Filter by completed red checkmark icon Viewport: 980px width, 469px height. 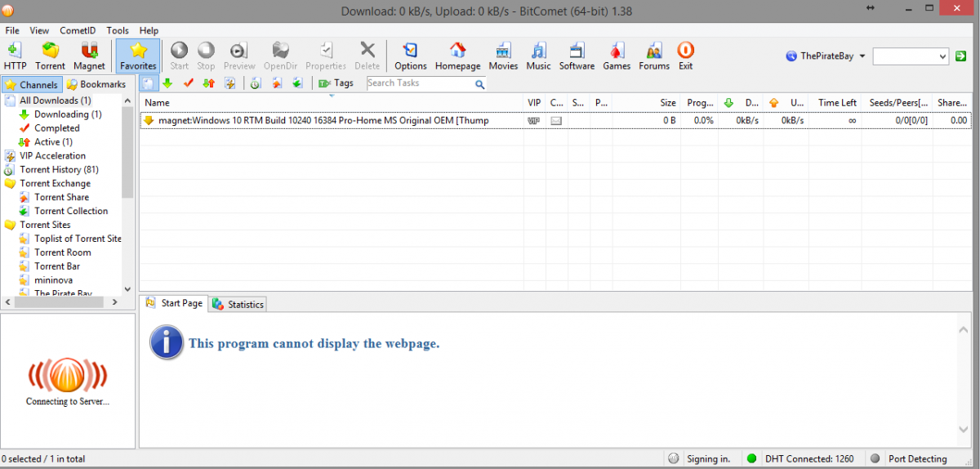[189, 83]
